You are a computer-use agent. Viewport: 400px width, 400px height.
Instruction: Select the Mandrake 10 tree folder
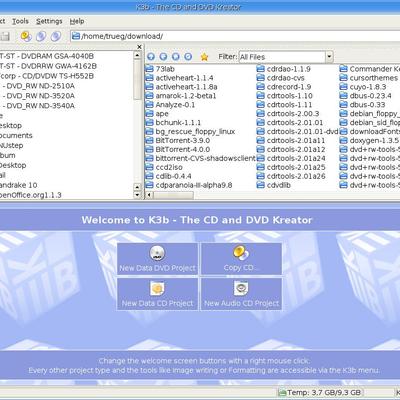(19, 185)
